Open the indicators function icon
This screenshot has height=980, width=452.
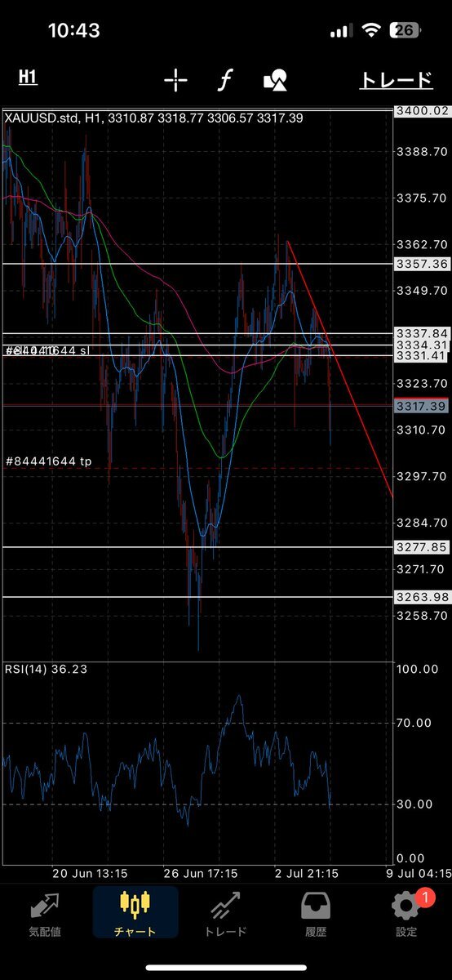click(x=225, y=79)
